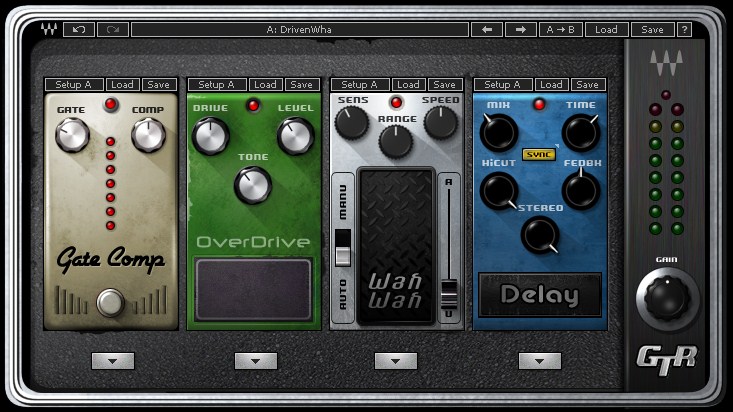733x412 pixels.
Task: Toggle the Delay SYNC button
Action: [538, 155]
